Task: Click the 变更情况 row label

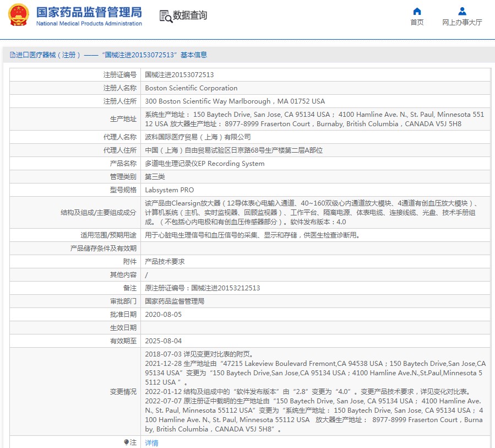Action: pos(123,392)
